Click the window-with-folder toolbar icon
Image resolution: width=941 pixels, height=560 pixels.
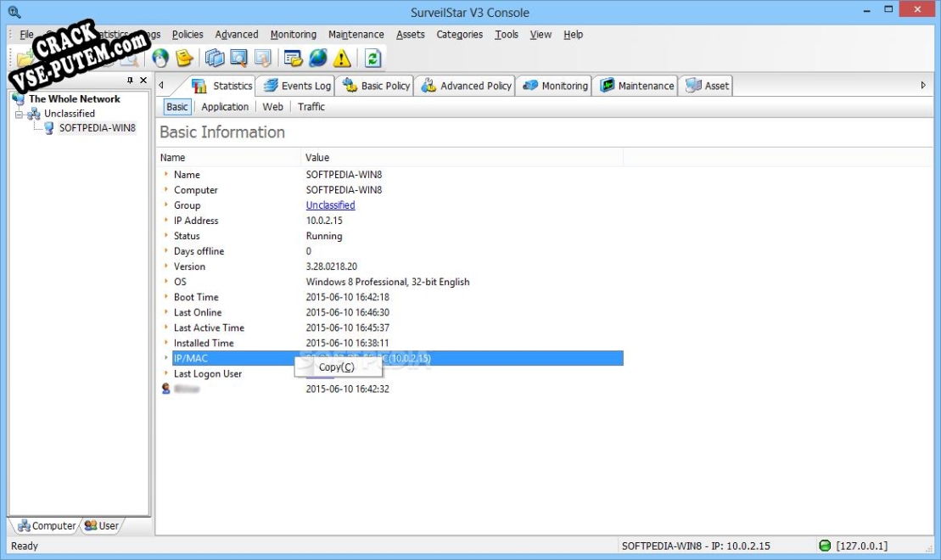(x=293, y=59)
